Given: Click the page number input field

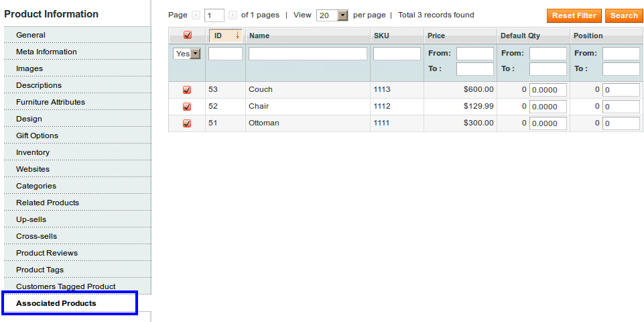Looking at the screenshot, I should click(214, 15).
